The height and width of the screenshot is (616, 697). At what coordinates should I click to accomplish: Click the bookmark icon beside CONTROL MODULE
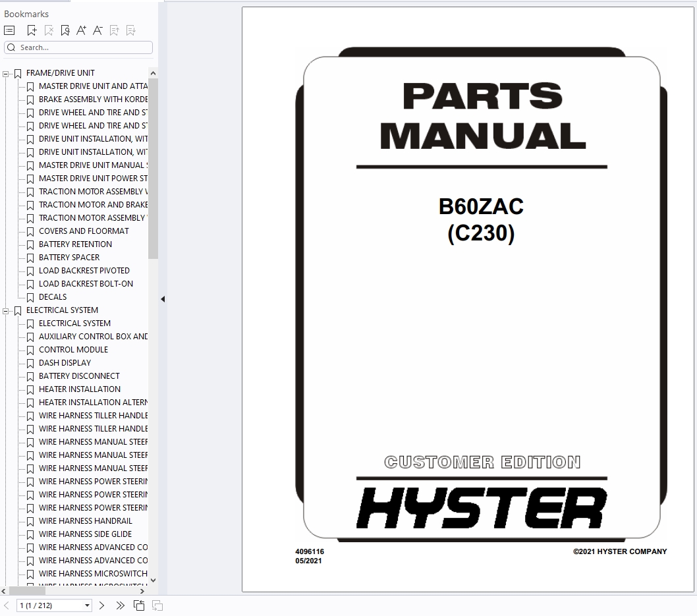pos(30,350)
